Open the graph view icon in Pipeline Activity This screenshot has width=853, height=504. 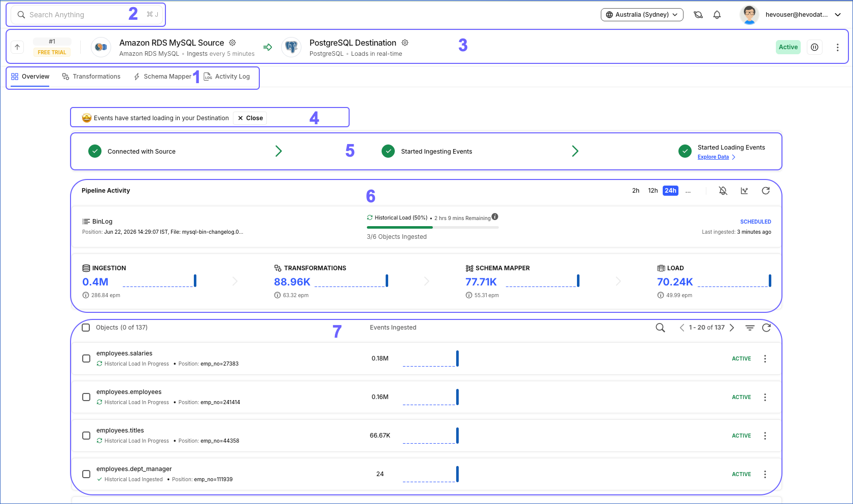[x=744, y=191]
